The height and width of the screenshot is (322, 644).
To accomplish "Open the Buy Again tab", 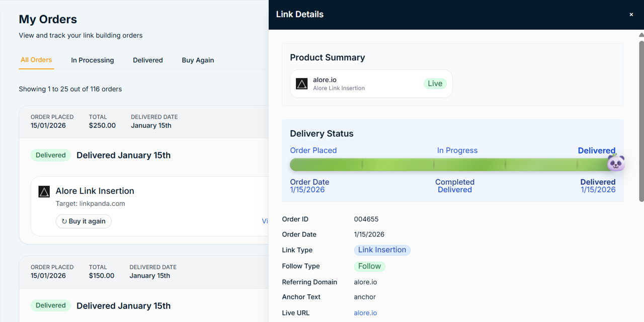I will pyautogui.click(x=198, y=60).
